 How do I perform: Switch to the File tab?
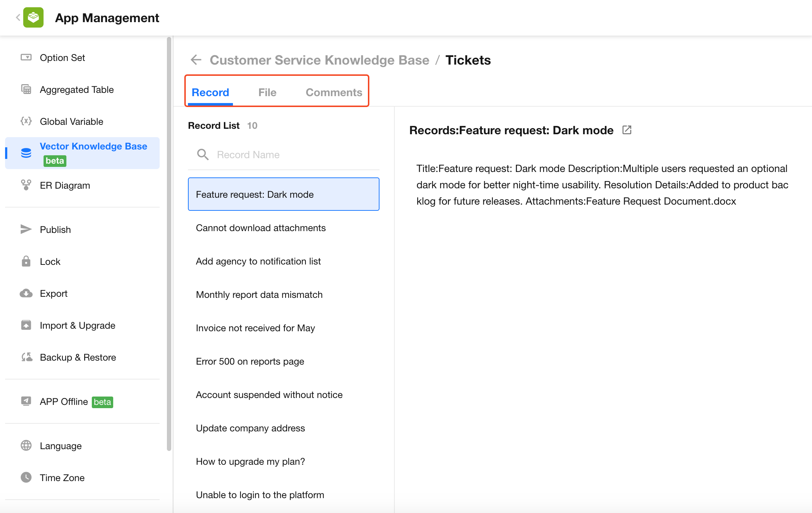pos(267,93)
